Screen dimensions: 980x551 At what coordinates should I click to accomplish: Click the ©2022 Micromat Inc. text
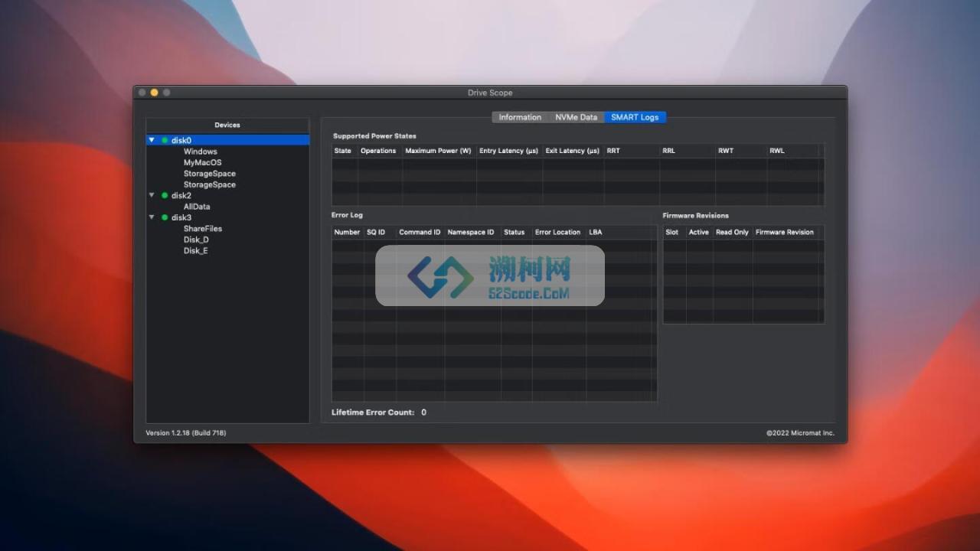coord(801,433)
